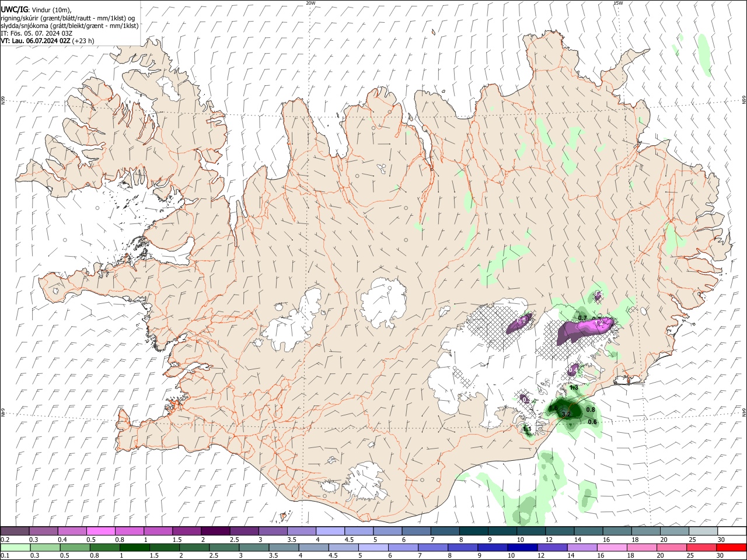Click the 'IT: Fös. 05. 07. 2024 03Z' line
This screenshot has height=560, width=747.
click(36, 33)
